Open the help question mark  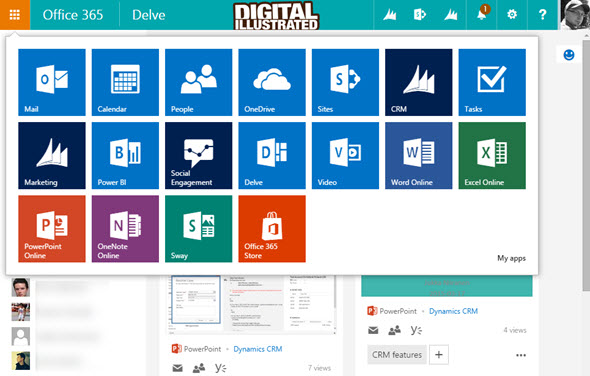[542, 15]
